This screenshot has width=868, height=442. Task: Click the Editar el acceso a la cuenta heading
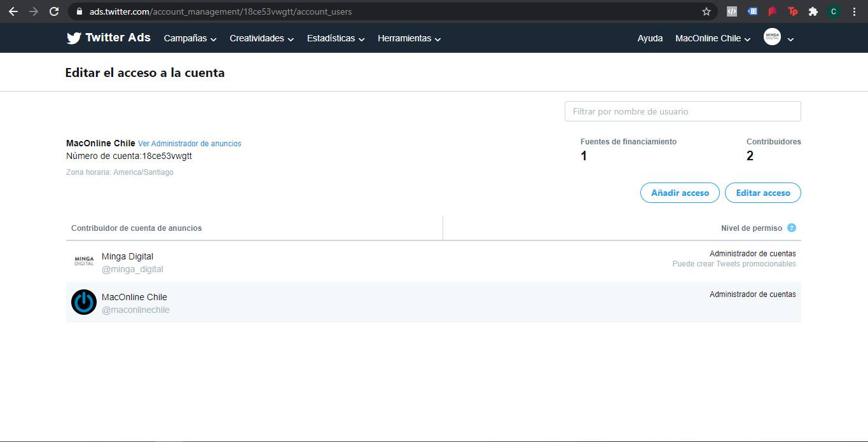click(145, 73)
